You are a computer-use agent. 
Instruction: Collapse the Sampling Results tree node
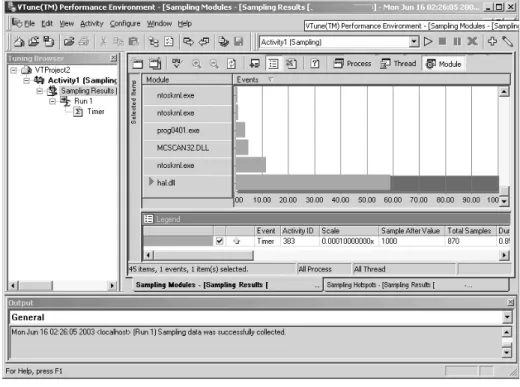click(40, 91)
